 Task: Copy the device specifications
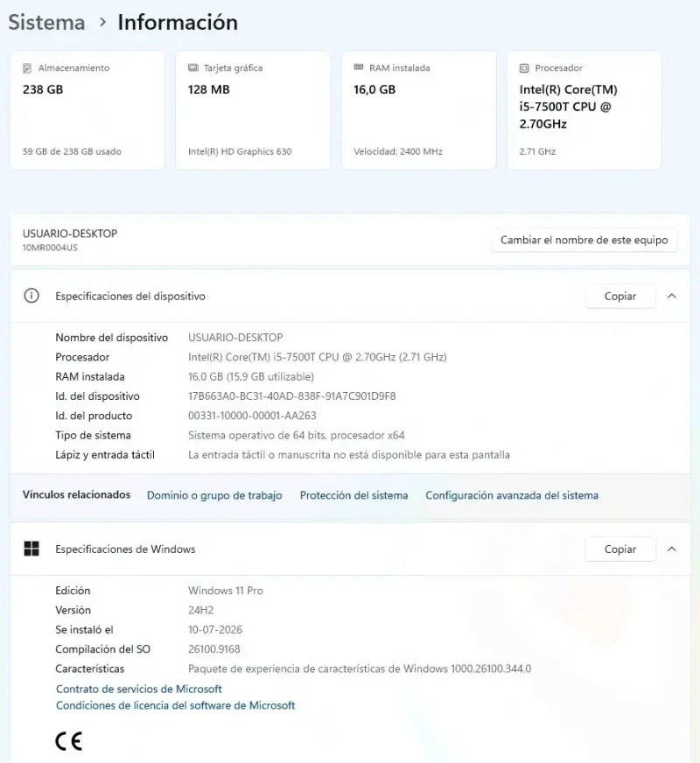coord(620,296)
